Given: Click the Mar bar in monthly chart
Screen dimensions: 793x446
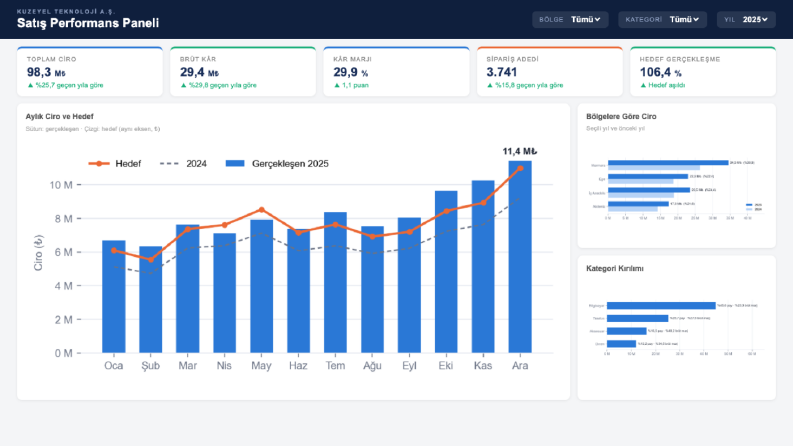Looking at the screenshot, I should (x=188, y=289).
